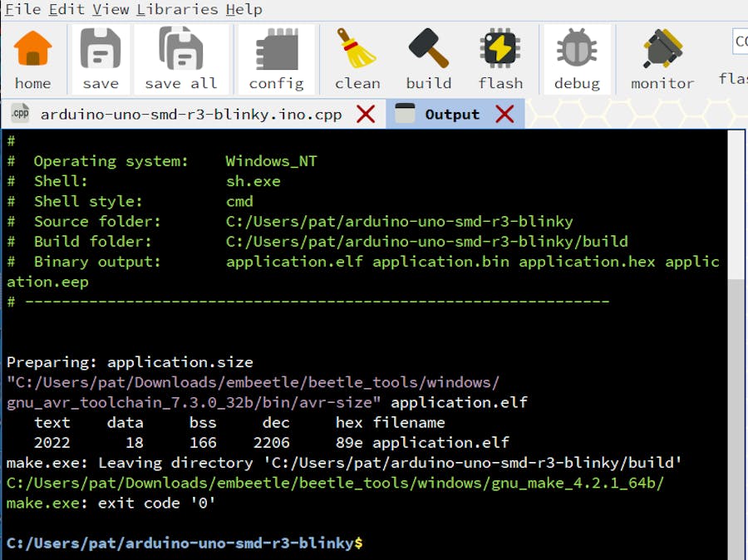
Task: Close the arduino-uno-smd-r3-blinky.ino.cpp tab
Action: click(366, 115)
